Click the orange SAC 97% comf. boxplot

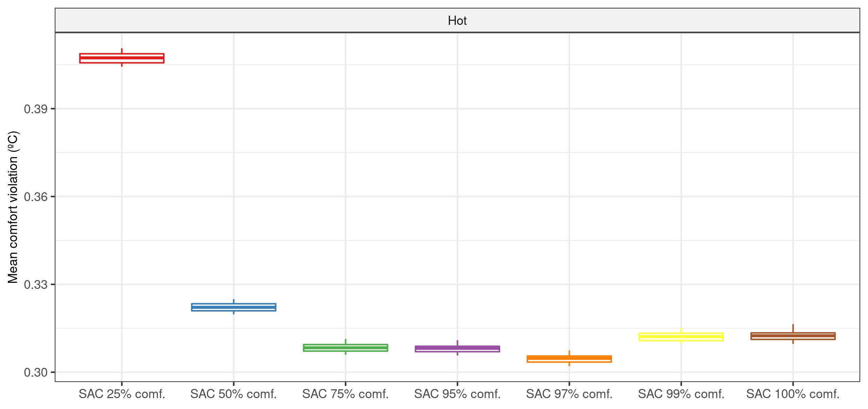tap(569, 359)
